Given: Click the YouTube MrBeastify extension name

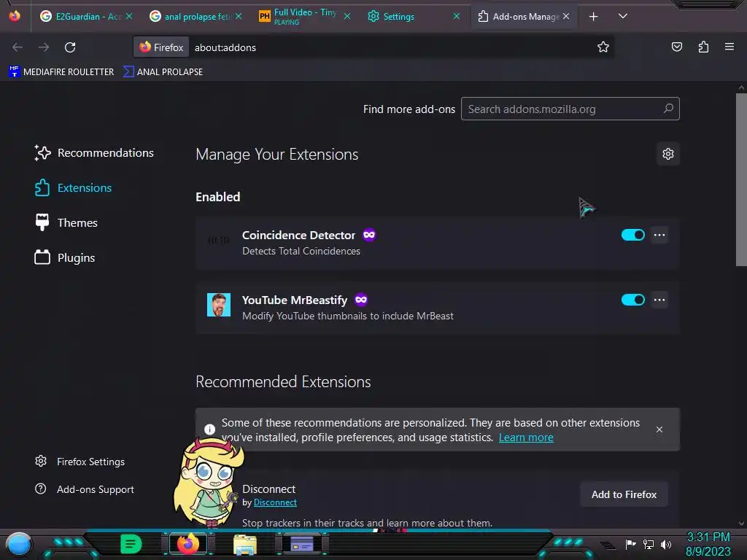Looking at the screenshot, I should (x=295, y=300).
